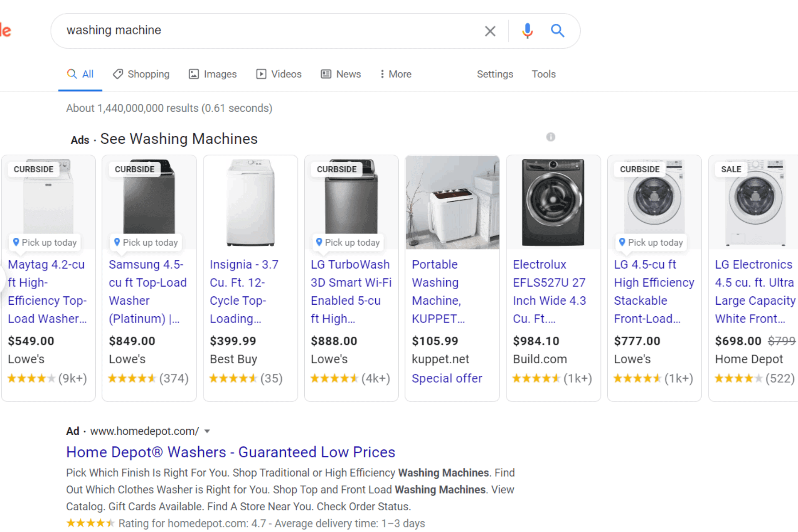Image resolution: width=798 pixels, height=532 pixels.
Task: Open Maytag 4.2-cu ft washer link
Action: tap(47, 291)
